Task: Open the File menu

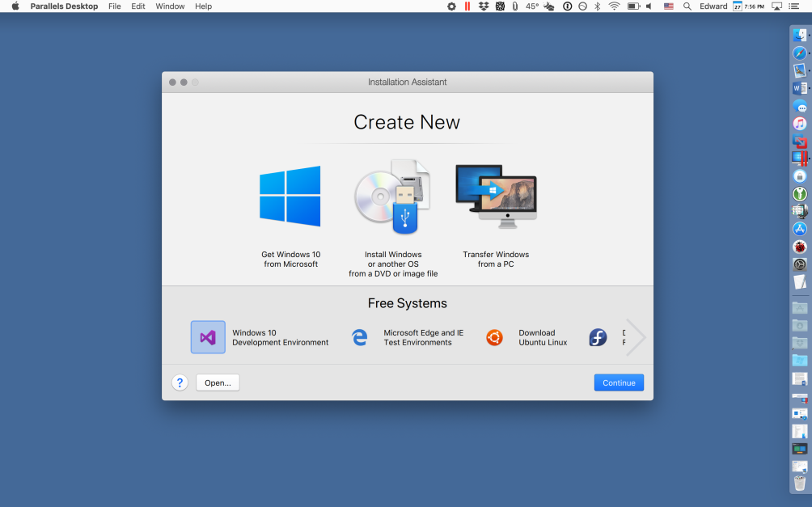Action: tap(115, 6)
